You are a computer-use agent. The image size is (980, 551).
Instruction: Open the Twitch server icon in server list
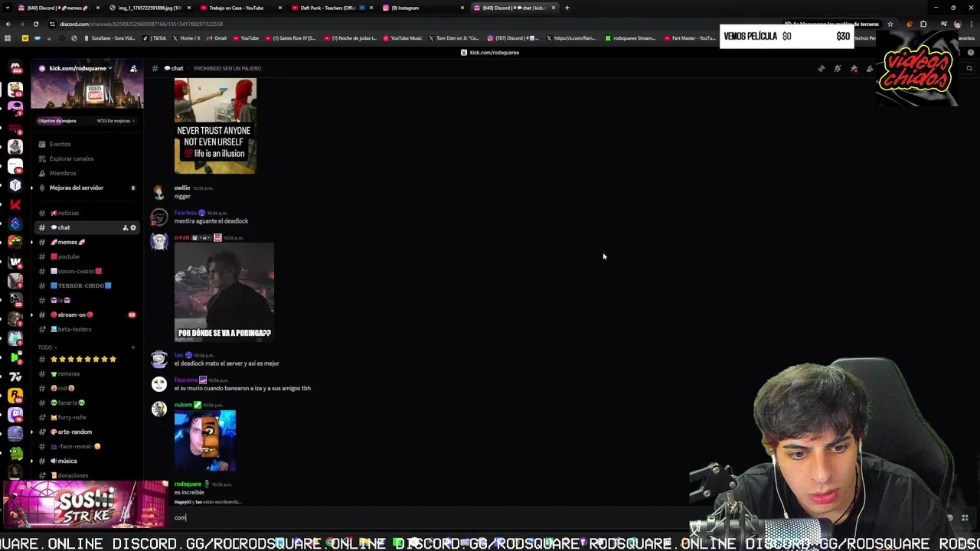[15, 414]
